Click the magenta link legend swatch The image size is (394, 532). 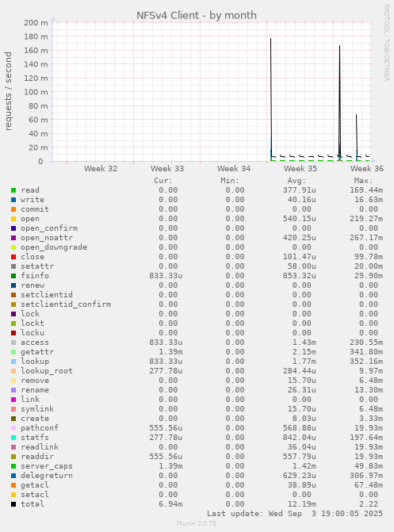click(13, 400)
